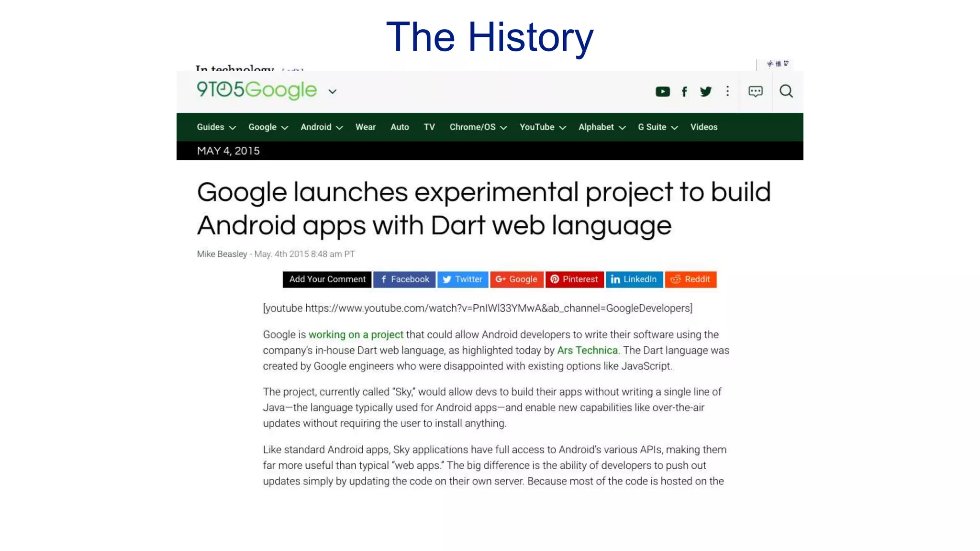Open the 'working on a project' link

[356, 335]
